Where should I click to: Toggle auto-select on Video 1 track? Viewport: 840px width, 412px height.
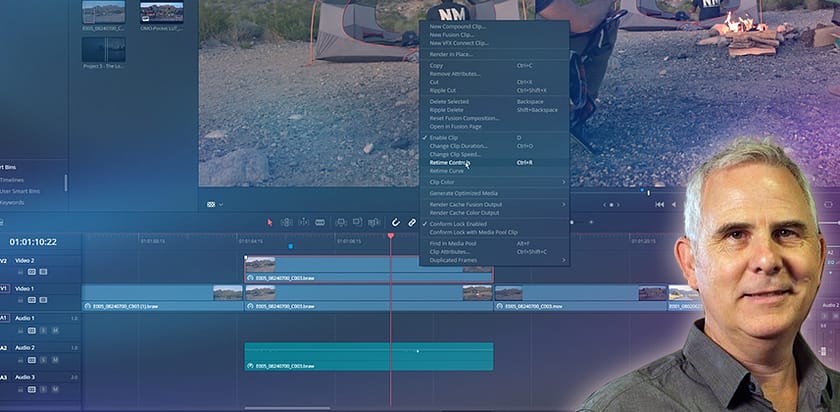click(32, 300)
